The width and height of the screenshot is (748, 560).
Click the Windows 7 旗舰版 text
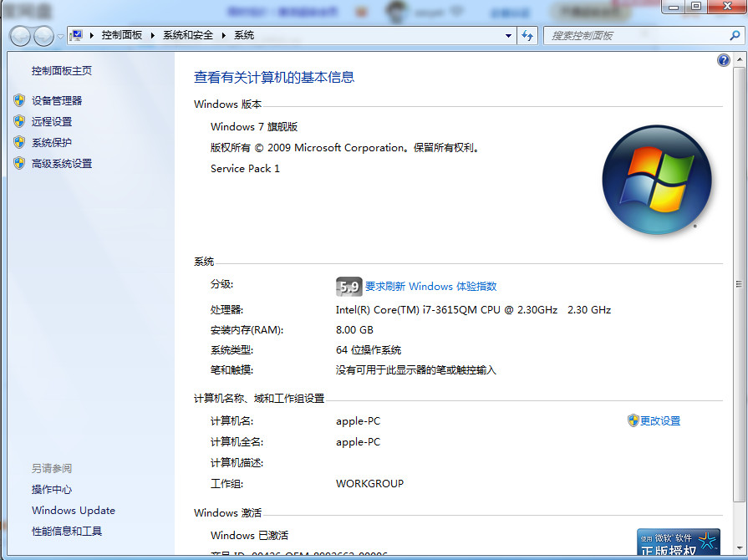[254, 126]
